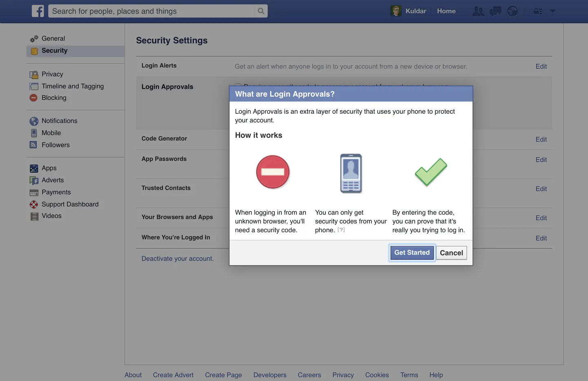The image size is (588, 381).
Task: Click the Support Dashboard lifebuoy icon
Action: (34, 204)
